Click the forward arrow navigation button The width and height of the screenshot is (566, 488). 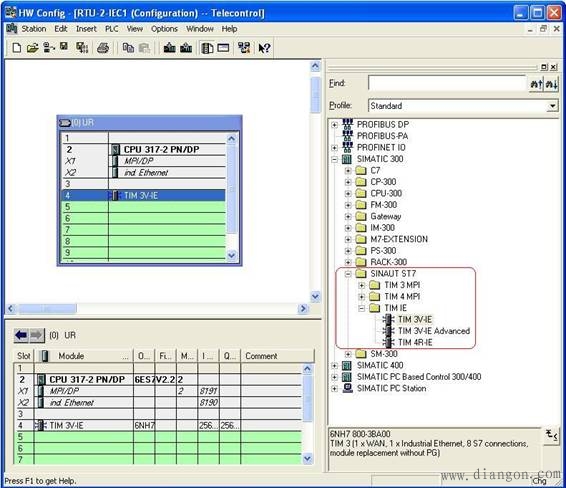coord(36,335)
